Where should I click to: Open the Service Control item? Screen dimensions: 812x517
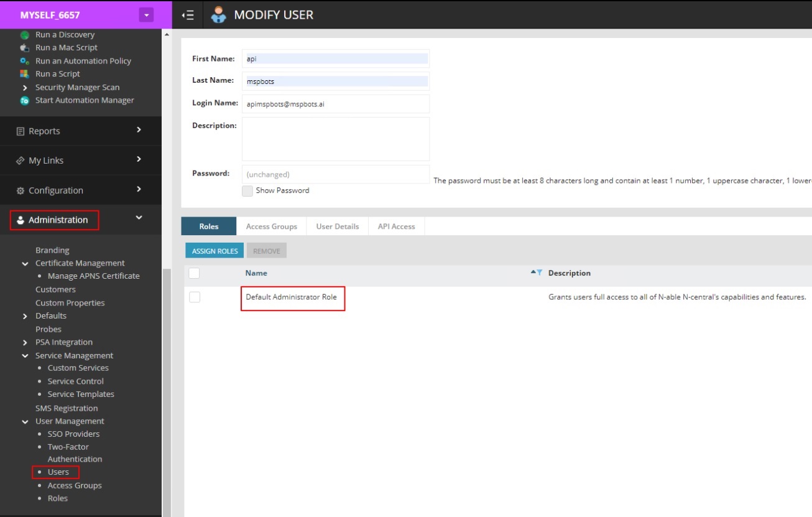(76, 381)
